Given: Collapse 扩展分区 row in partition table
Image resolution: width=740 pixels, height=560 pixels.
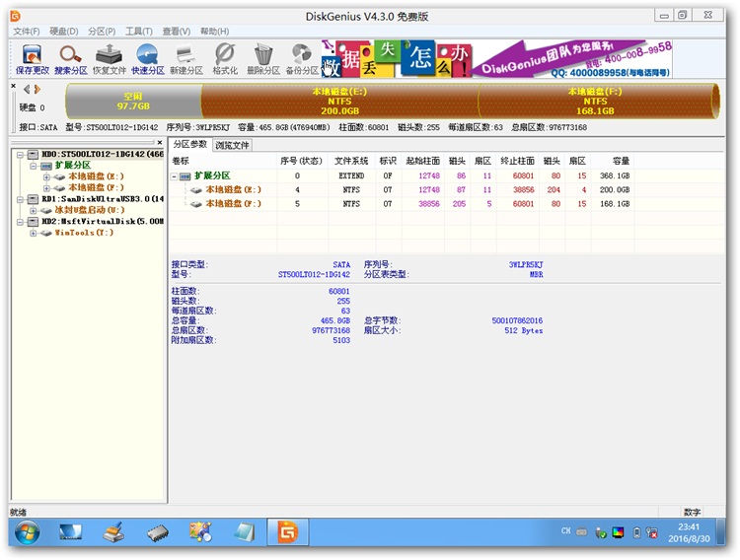Looking at the screenshot, I should coord(174,176).
